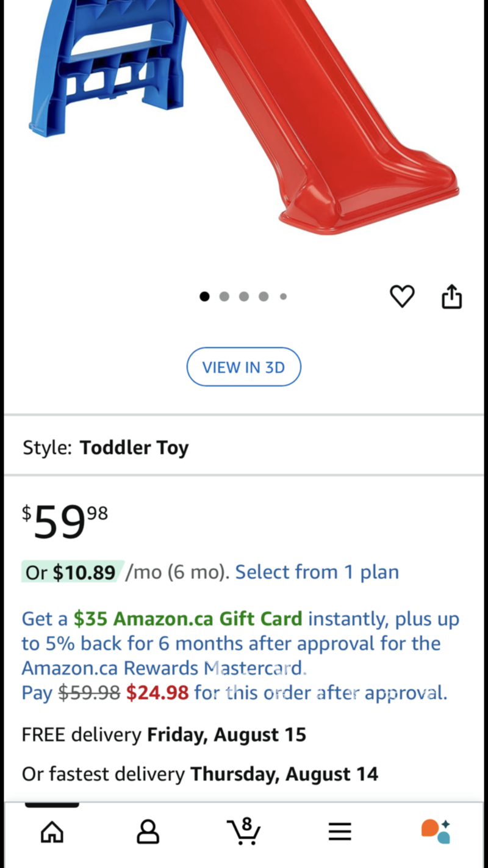This screenshot has width=488, height=868.
Task: Jump to the fourth product image dot
Action: [x=264, y=297]
